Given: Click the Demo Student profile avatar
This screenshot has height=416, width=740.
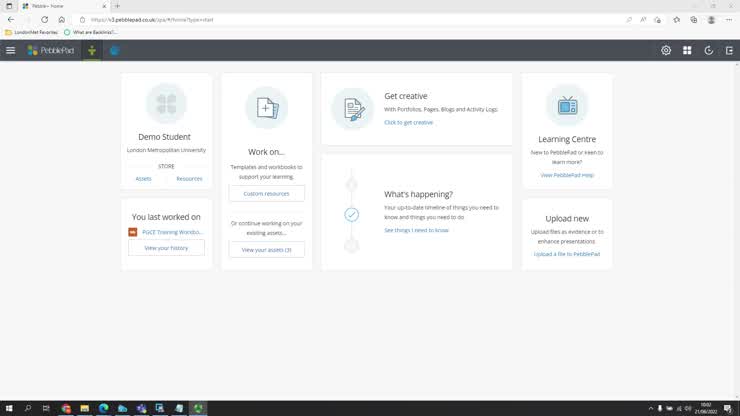Looking at the screenshot, I should coord(166,103).
